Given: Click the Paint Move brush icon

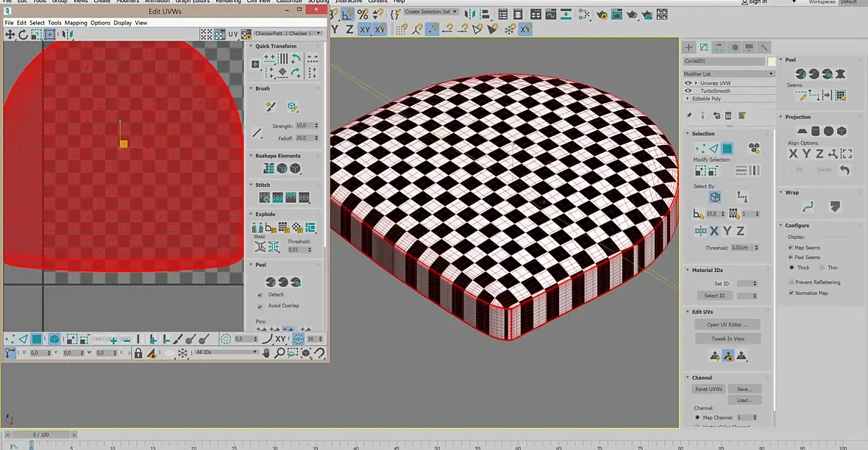Looking at the screenshot, I should point(270,107).
